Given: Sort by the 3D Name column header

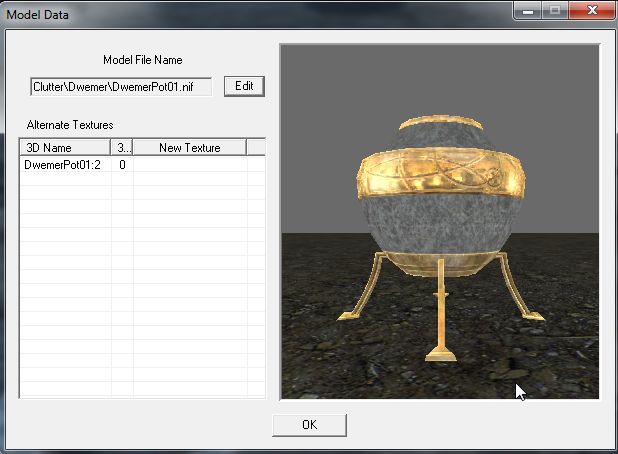Looking at the screenshot, I should 65,147.
